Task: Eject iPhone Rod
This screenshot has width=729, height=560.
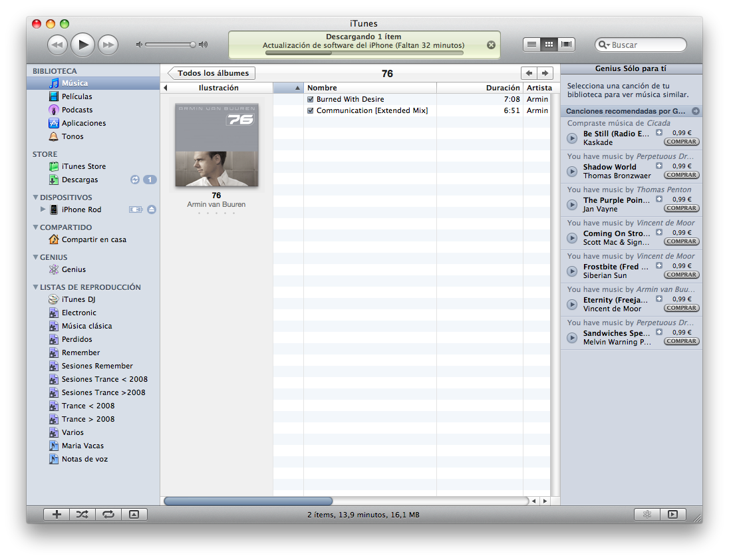Action: point(152,210)
